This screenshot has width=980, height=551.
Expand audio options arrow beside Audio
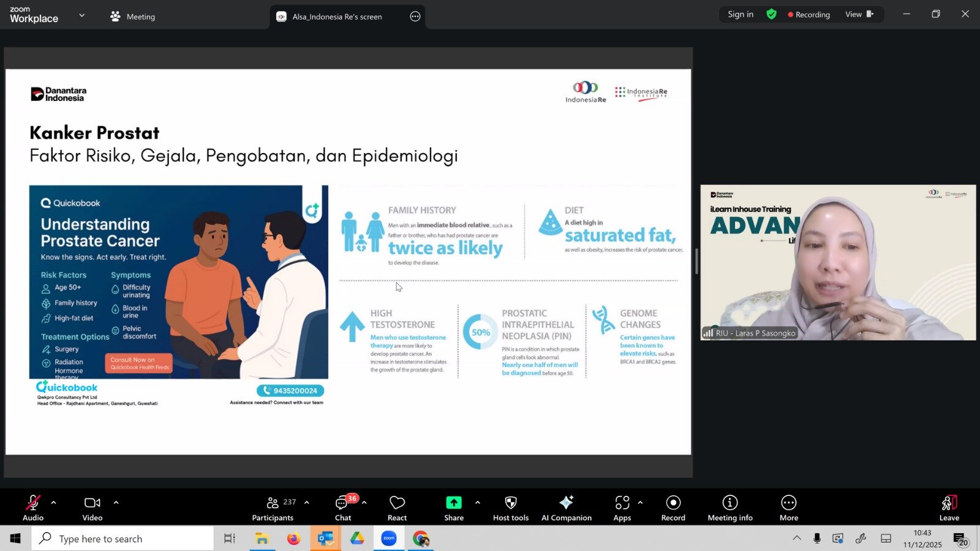click(54, 503)
